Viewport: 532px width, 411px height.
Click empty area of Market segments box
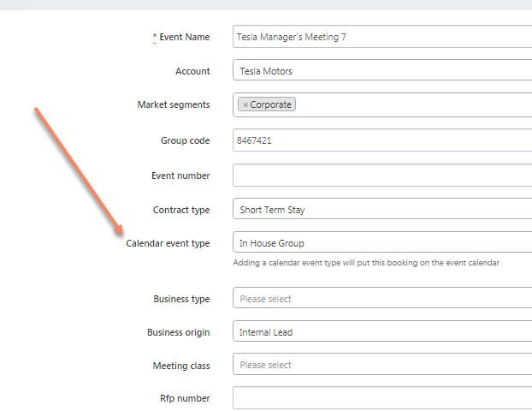(x=411, y=104)
